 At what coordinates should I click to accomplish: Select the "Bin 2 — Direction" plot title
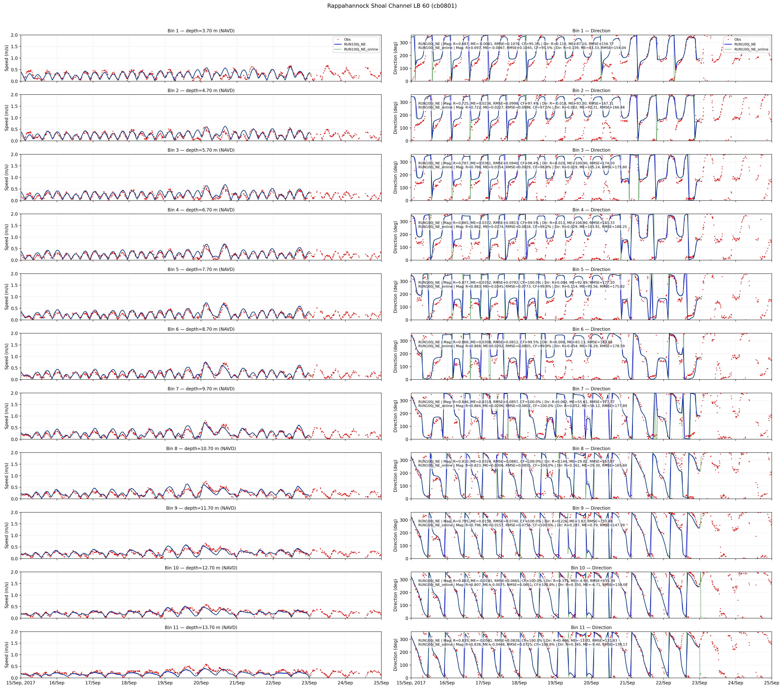pyautogui.click(x=591, y=90)
